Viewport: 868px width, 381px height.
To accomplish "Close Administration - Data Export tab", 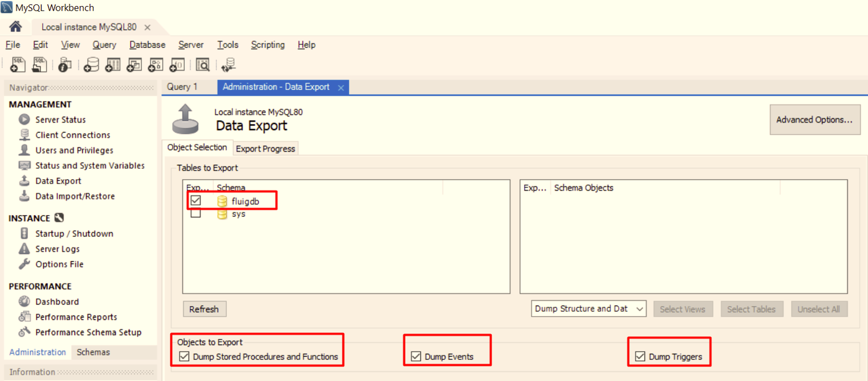I will (x=341, y=88).
